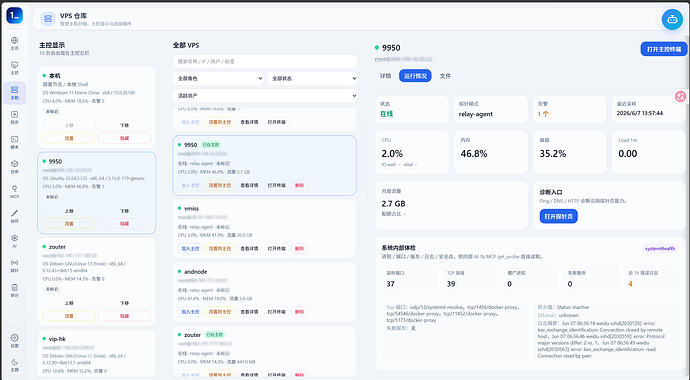Click 顶置 on the 9950 main-control card
The width and height of the screenshot is (690, 380).
[69, 223]
